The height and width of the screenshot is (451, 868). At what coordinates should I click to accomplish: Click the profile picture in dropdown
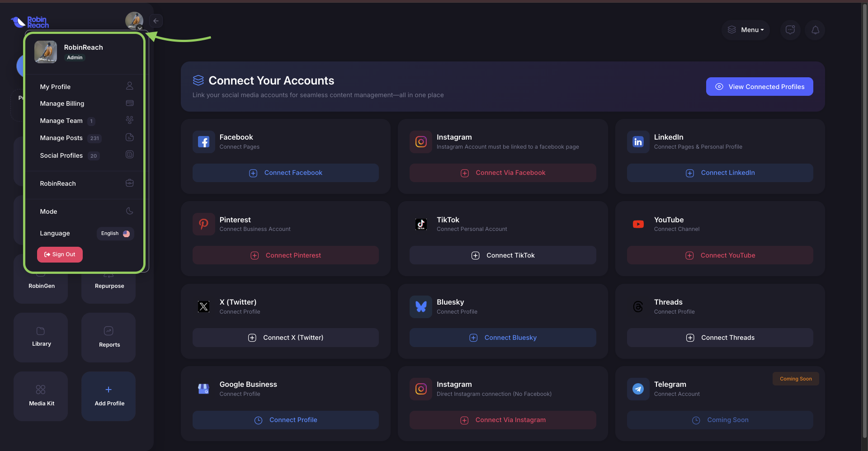click(46, 52)
